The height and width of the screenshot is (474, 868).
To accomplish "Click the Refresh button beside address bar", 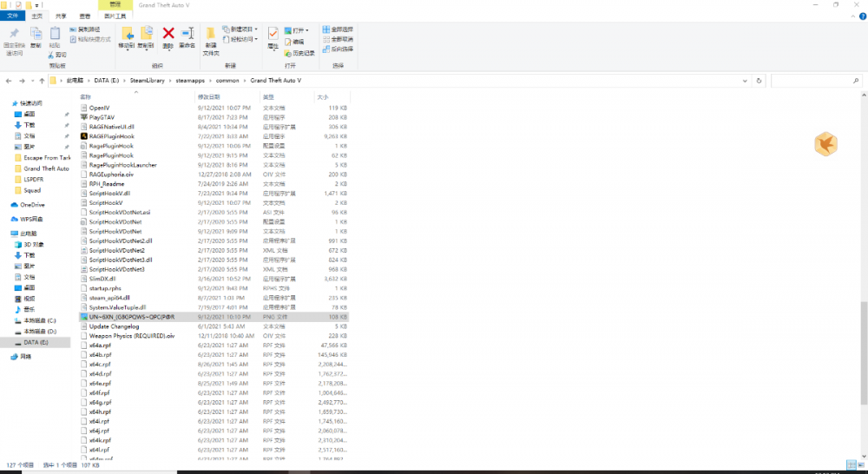I will click(x=759, y=81).
